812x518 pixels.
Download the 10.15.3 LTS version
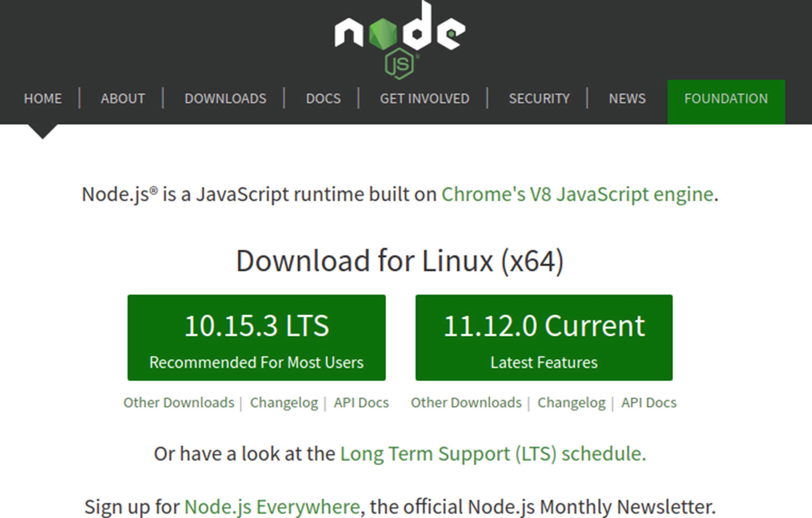(x=257, y=337)
